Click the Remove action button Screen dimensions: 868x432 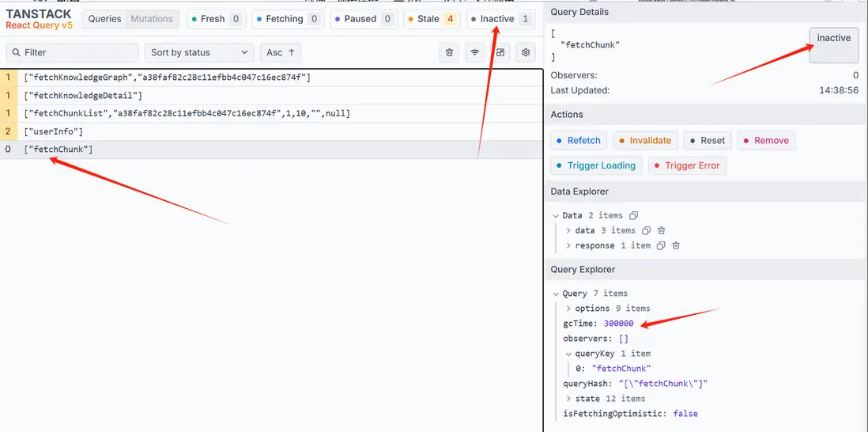(767, 141)
